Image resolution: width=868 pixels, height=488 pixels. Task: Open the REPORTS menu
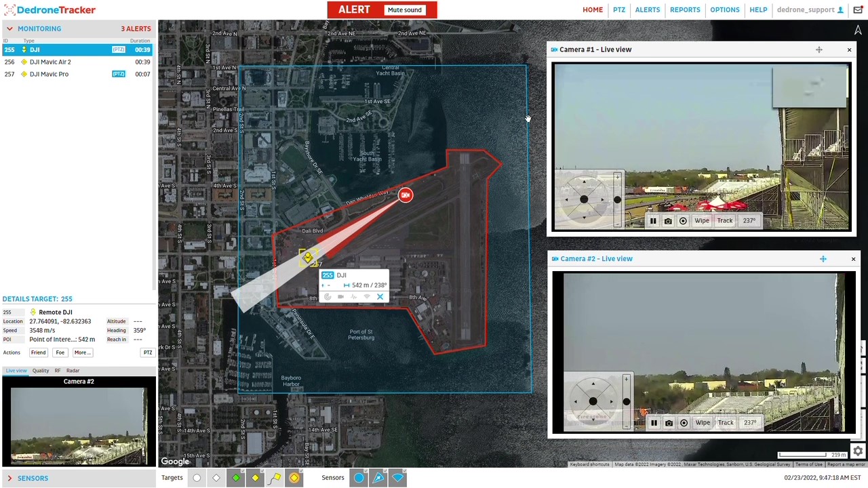pos(685,10)
